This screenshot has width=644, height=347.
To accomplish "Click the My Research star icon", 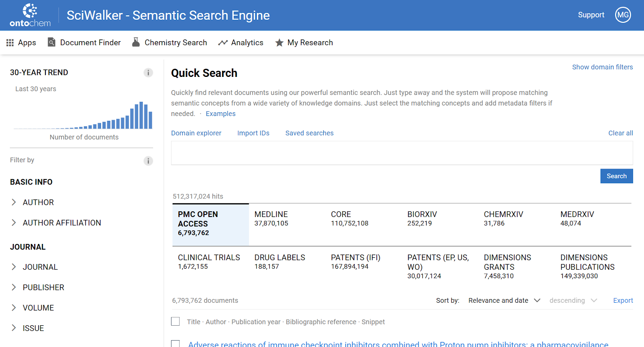I will tap(279, 43).
